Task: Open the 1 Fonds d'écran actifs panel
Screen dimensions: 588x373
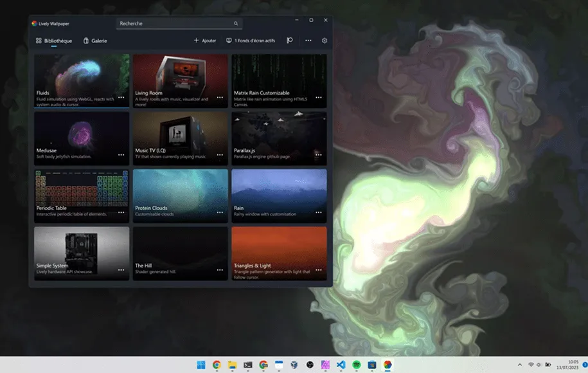Action: click(x=251, y=41)
